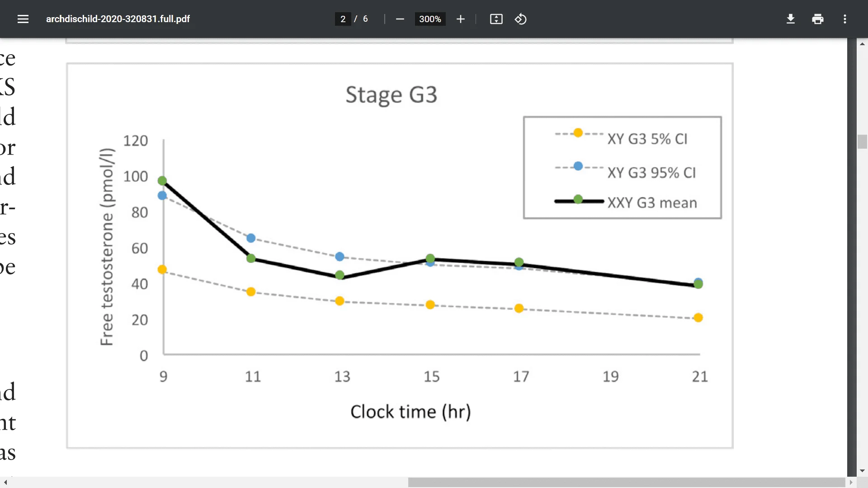Screen dimensions: 868x488
Task: Click the green XXY data point at hour 9
Action: coord(162,181)
